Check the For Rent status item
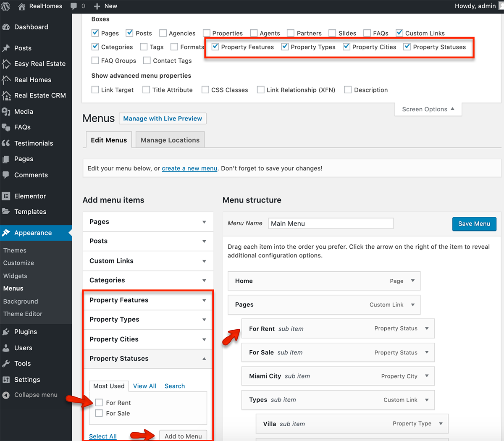This screenshot has height=441, width=504. pyautogui.click(x=99, y=402)
